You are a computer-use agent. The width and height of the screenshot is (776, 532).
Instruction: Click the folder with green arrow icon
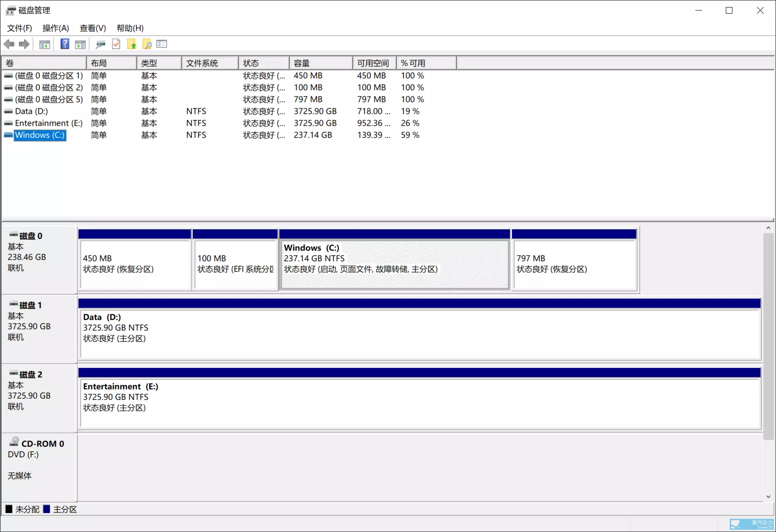tap(132, 44)
